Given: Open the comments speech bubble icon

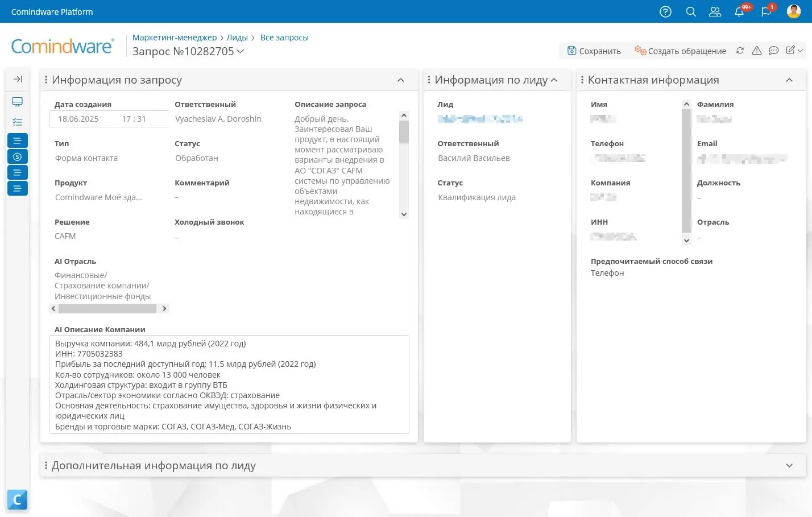Looking at the screenshot, I should (x=773, y=51).
